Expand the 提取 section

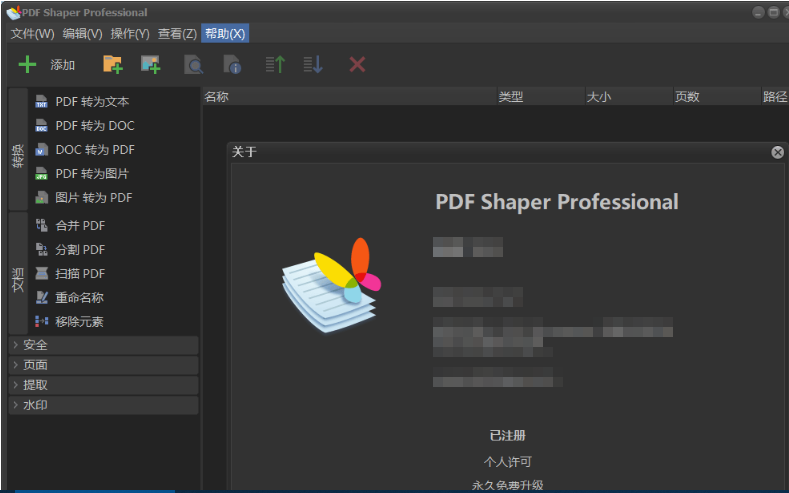click(x=103, y=385)
